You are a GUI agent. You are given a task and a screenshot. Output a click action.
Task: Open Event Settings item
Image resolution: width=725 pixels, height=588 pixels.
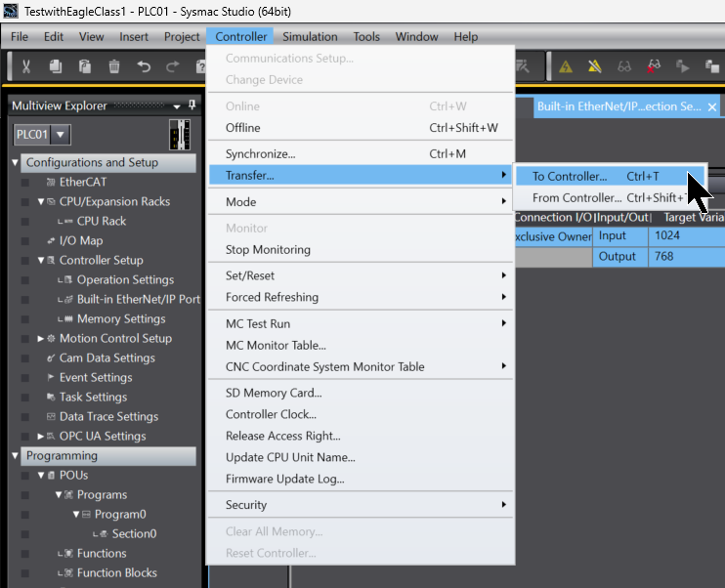[96, 378]
